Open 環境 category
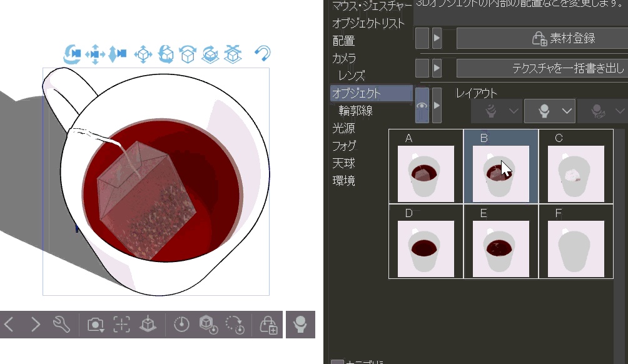Viewport: 628px width, 364px height. tap(343, 181)
